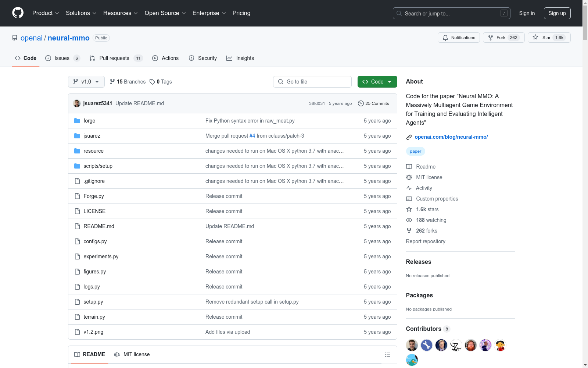588x368 pixels.
Task: Click the blue bird contributor avatar
Action: 412,360
